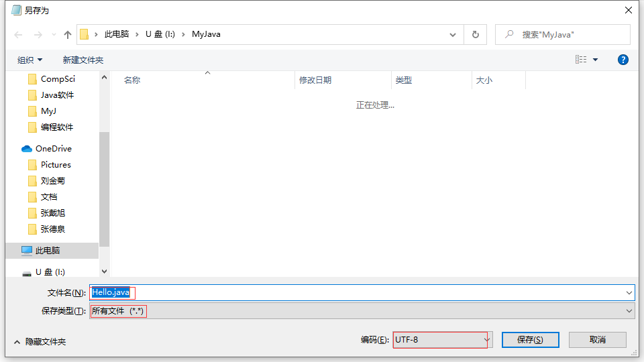Expand the address bar history dropdown

click(x=453, y=35)
